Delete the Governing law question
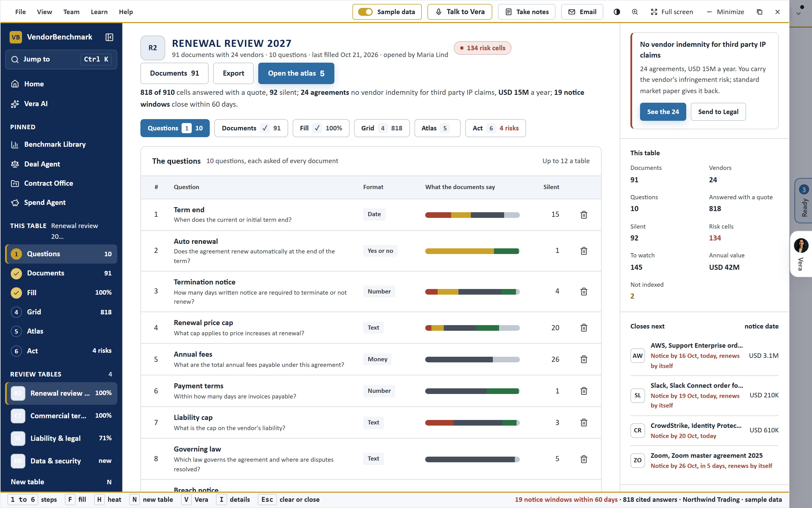 [x=584, y=459]
